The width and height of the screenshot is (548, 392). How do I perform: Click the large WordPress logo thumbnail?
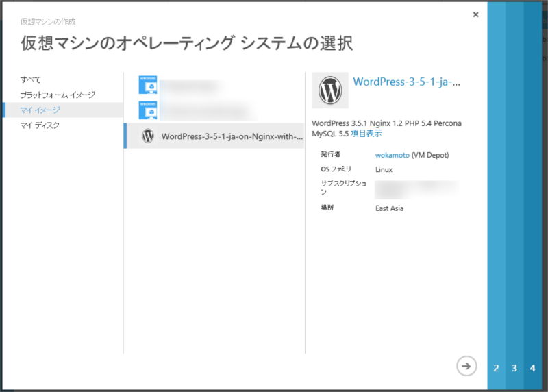(x=330, y=90)
